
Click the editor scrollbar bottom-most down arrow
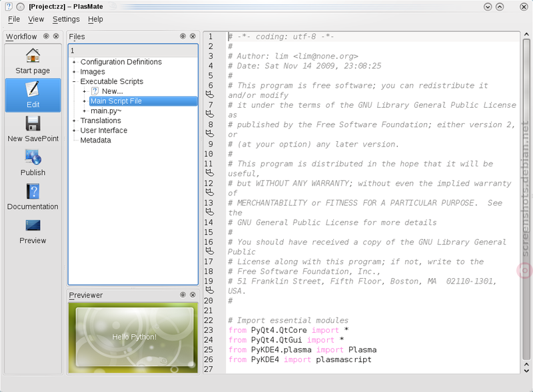click(x=526, y=371)
